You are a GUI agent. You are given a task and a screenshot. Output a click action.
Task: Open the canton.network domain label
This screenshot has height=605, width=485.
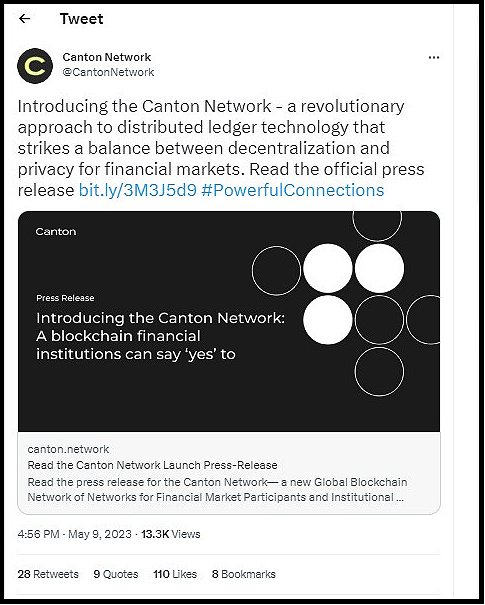(68, 449)
